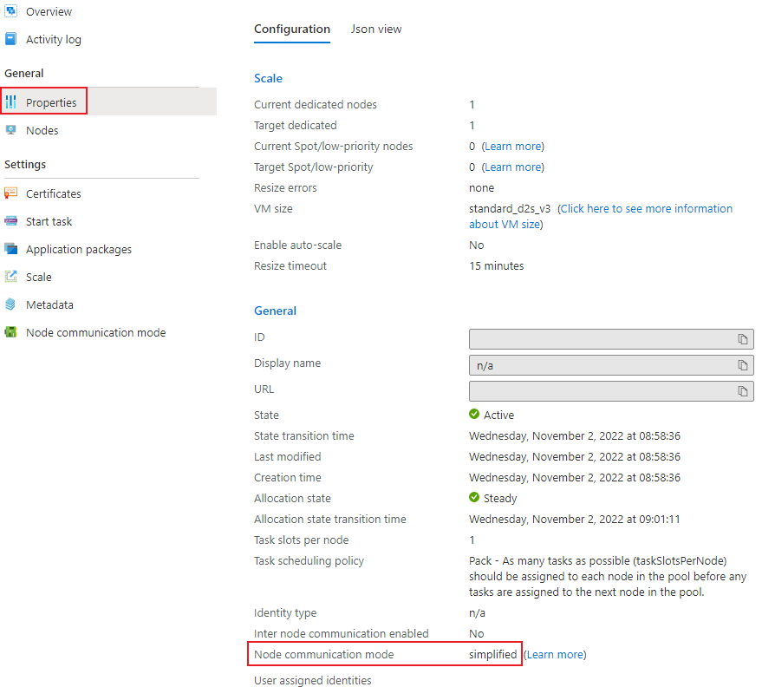
Task: Copy the pool ID value
Action: pyautogui.click(x=743, y=339)
